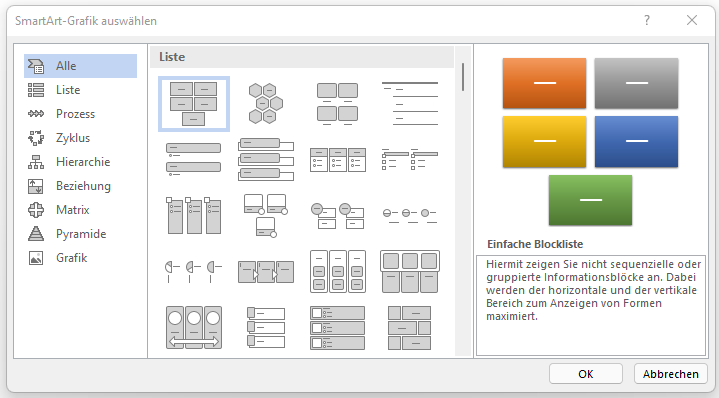Image resolution: width=719 pixels, height=398 pixels.
Task: Click the Liste section header
Action: (x=302, y=57)
